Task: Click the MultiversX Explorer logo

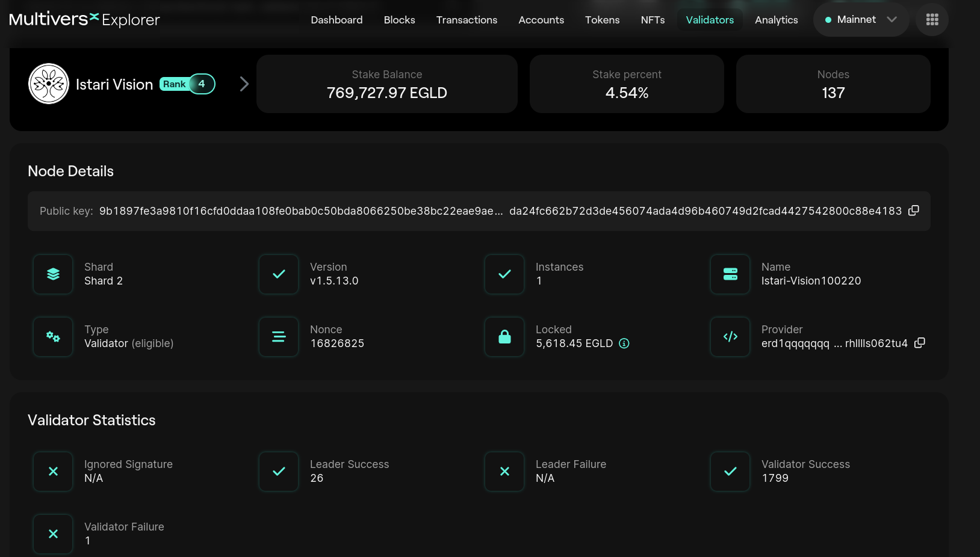Action: click(84, 19)
